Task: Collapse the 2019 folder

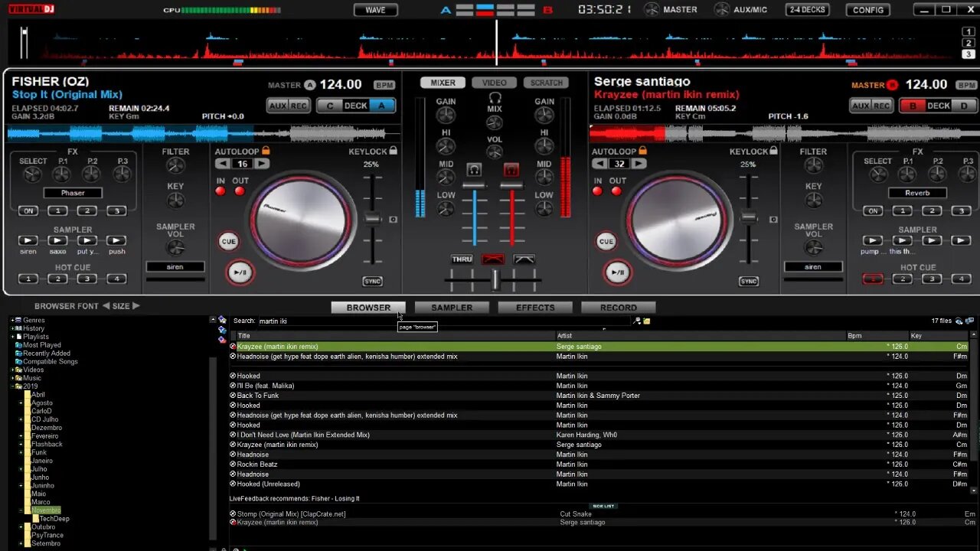Action: (13, 386)
